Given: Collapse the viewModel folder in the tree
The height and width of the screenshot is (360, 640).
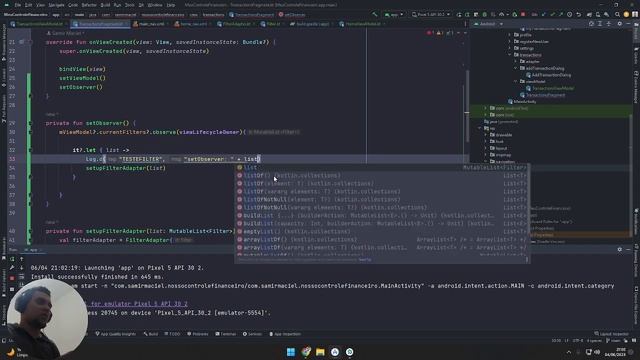Looking at the screenshot, I should (x=516, y=82).
